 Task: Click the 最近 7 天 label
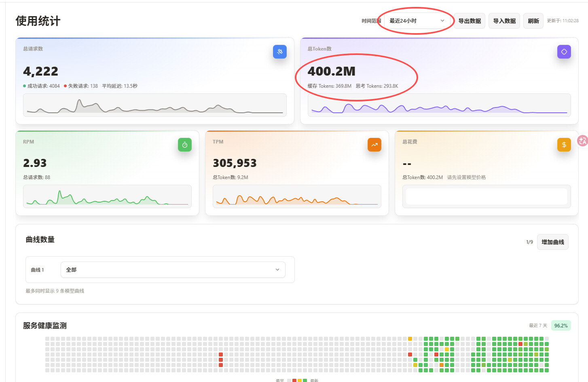coord(538,326)
